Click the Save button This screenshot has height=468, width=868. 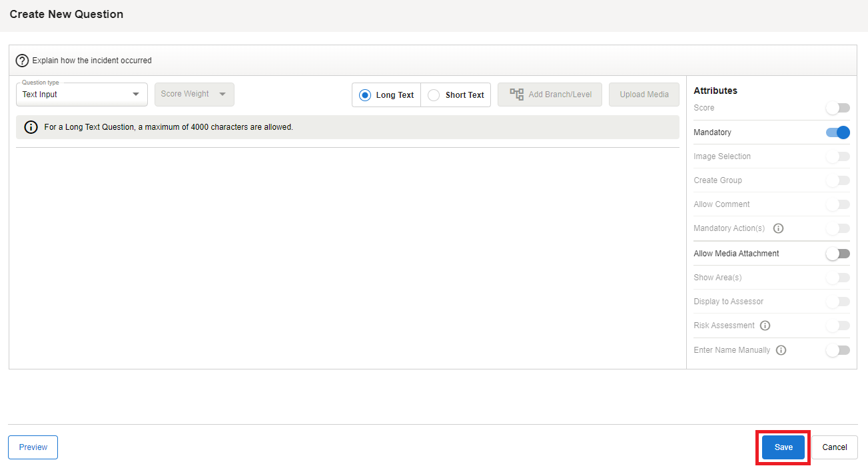[783, 447]
